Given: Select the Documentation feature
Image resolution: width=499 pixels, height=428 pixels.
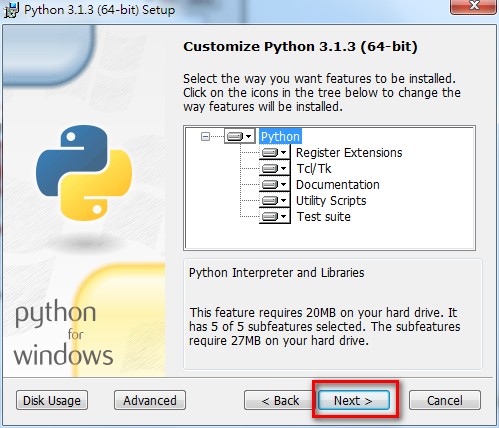Looking at the screenshot, I should [338, 185].
